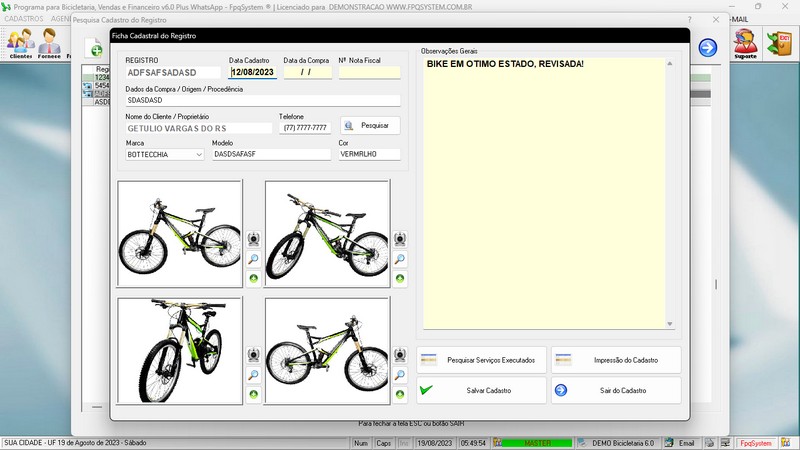Click Sair do Cadastro button
The image size is (800, 450).
point(616,390)
